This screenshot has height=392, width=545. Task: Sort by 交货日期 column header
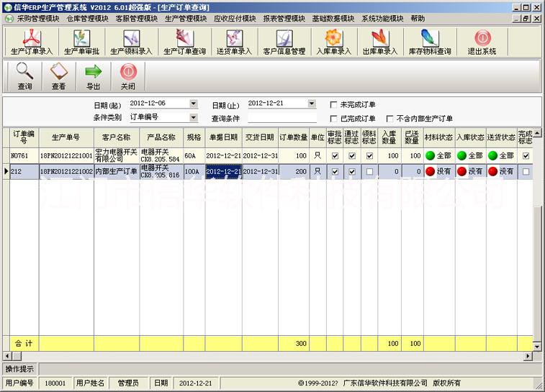(x=260, y=137)
